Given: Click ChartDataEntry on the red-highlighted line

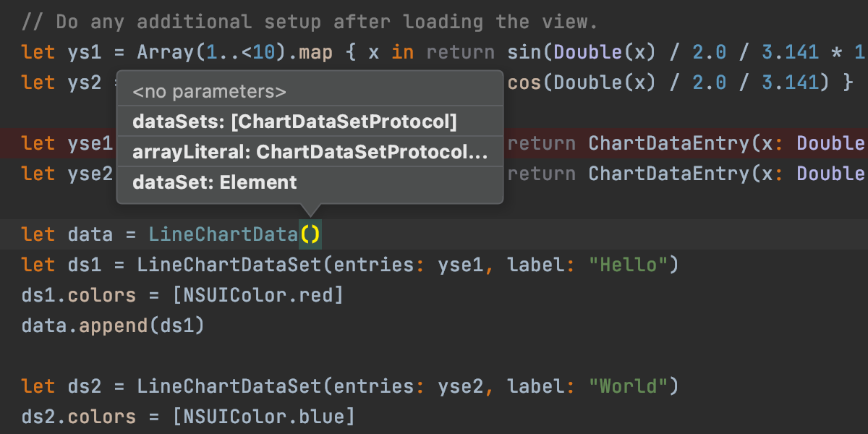Looking at the screenshot, I should pos(669,143).
